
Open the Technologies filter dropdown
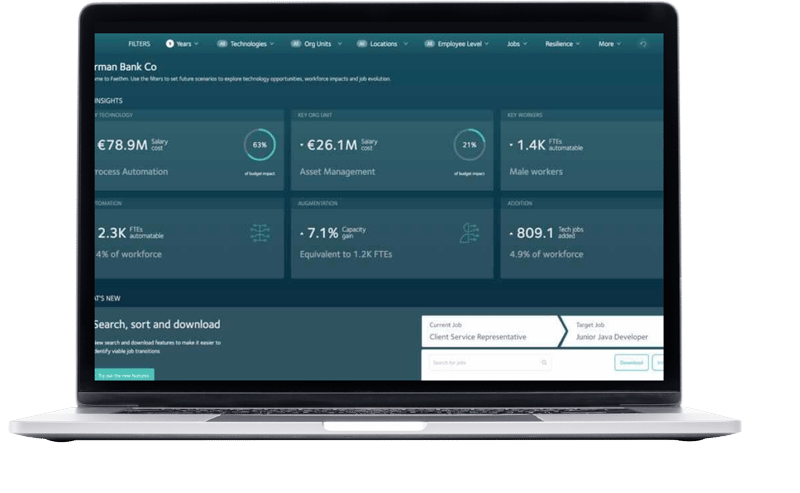click(245, 44)
